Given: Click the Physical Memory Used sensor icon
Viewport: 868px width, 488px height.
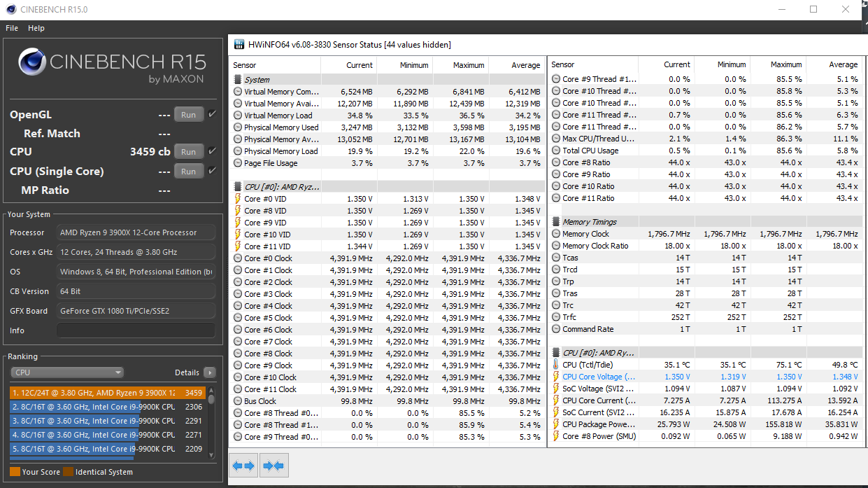Looking at the screenshot, I should (x=238, y=127).
